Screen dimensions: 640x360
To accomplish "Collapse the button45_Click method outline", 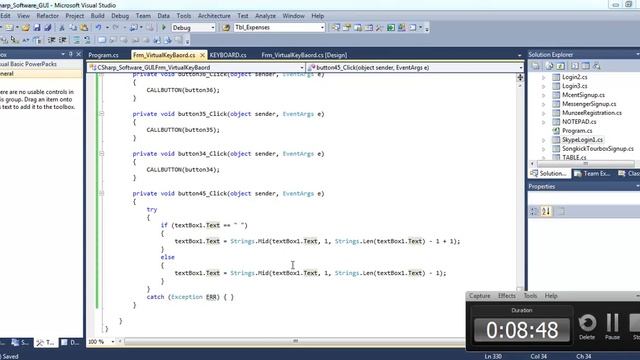I will coord(101,193).
